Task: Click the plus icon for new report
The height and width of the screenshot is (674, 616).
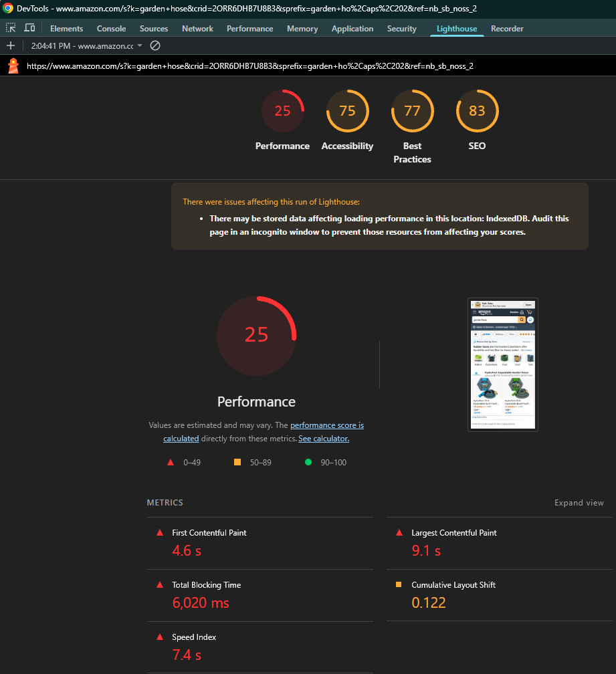Action: (11, 45)
